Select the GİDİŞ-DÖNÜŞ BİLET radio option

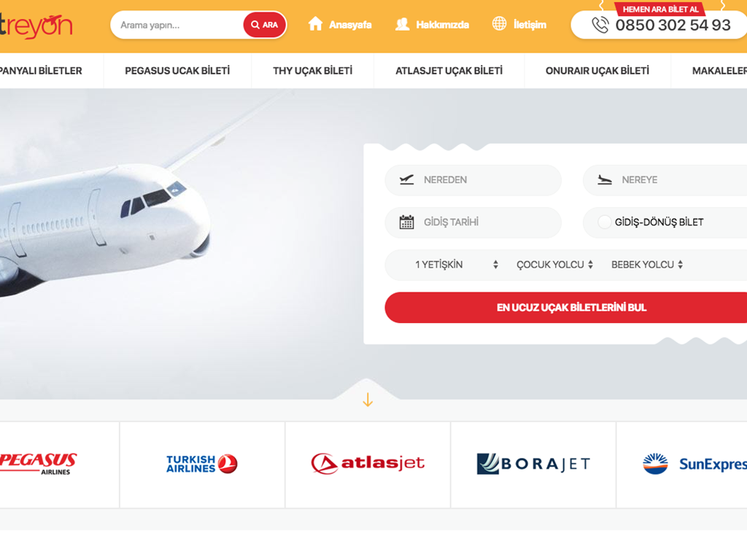(x=605, y=222)
